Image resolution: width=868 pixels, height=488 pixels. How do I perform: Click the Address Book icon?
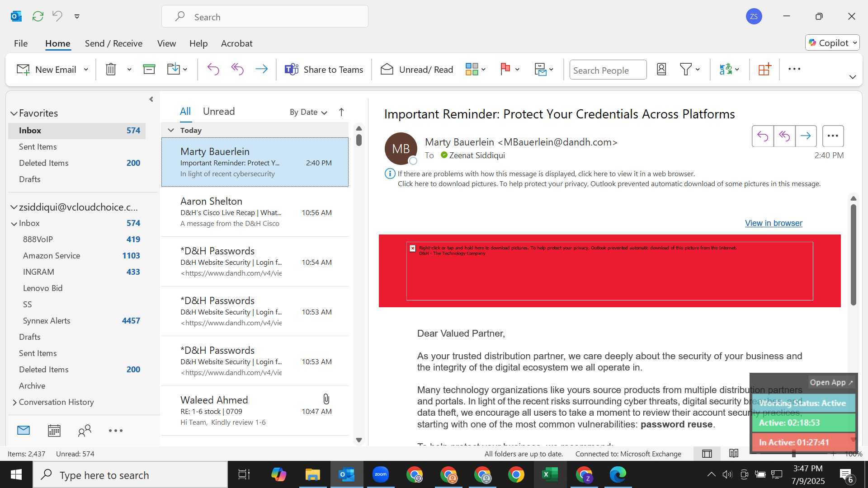[661, 69]
